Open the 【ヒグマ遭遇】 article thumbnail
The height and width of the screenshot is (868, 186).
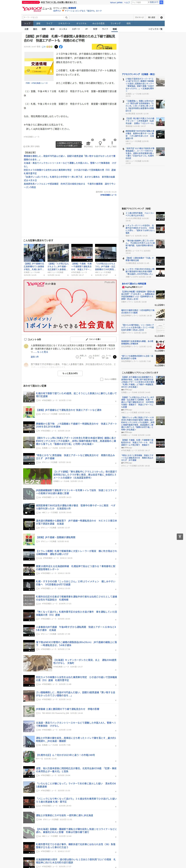(x=38, y=476)
